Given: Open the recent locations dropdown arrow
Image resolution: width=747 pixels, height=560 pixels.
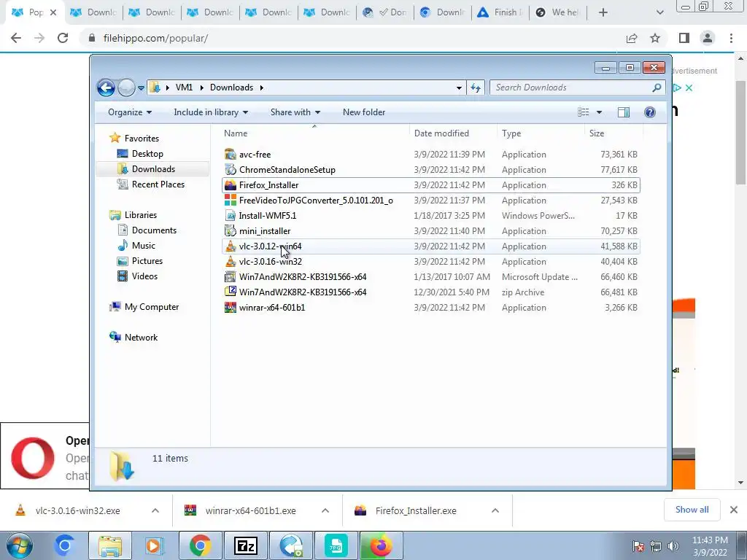Looking at the screenshot, I should coord(141,88).
